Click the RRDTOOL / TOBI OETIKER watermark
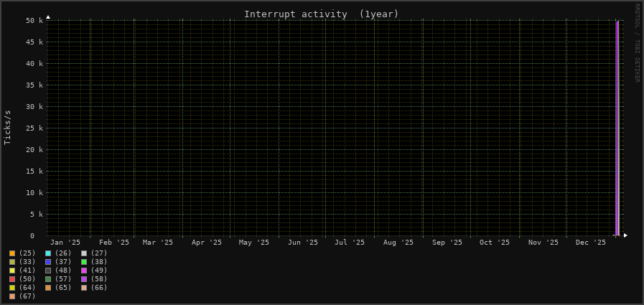 (636, 43)
